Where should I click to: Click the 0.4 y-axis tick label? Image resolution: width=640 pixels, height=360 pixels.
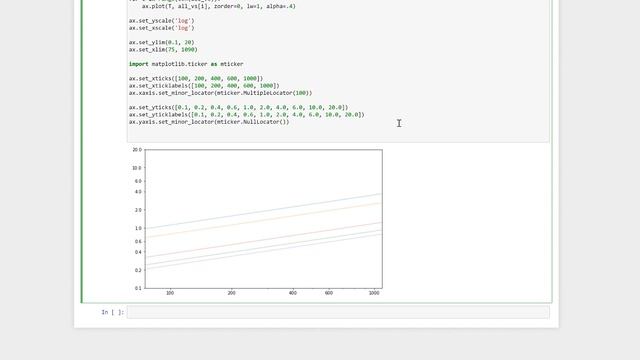tap(138, 252)
